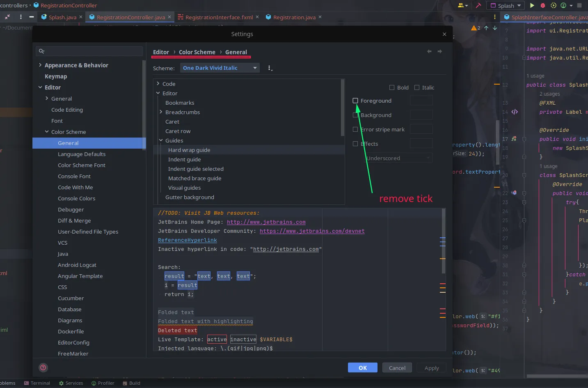Click the override gutter icon on line 17
588x388 pixels.
(514, 139)
